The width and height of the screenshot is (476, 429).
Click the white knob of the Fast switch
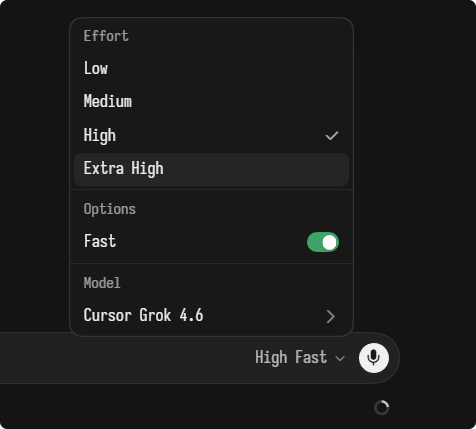(x=329, y=242)
